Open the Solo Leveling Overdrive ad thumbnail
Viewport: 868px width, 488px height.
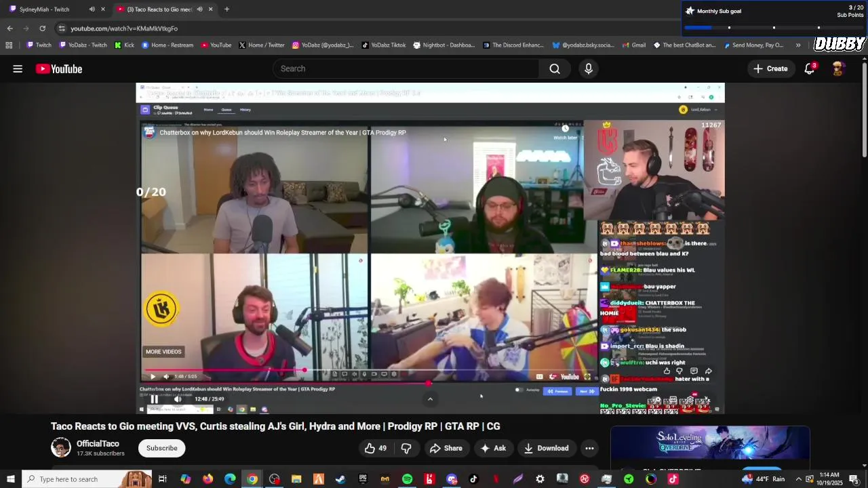710,443
